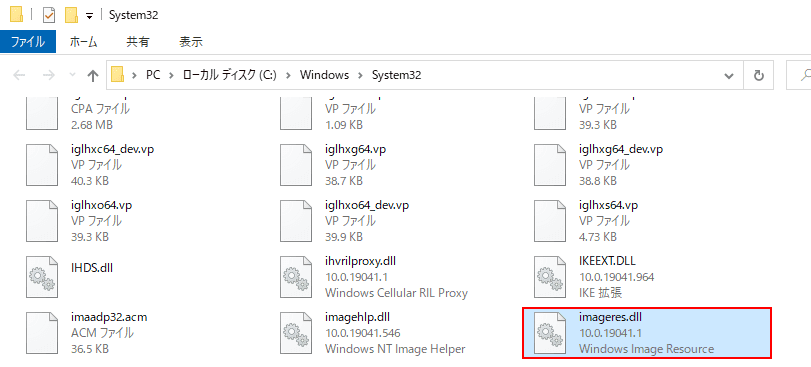The image size is (811, 367).
Task: Expand the chevron before PC breadcrumb
Action: point(134,75)
